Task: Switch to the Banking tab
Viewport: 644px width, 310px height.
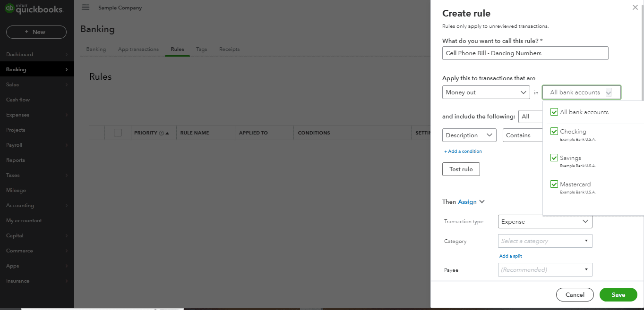Action: pyautogui.click(x=96, y=49)
